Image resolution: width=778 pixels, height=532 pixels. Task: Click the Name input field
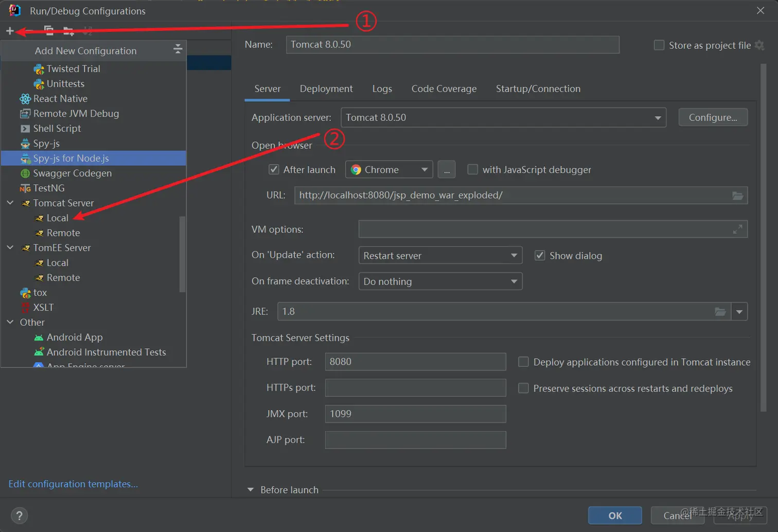tap(453, 44)
